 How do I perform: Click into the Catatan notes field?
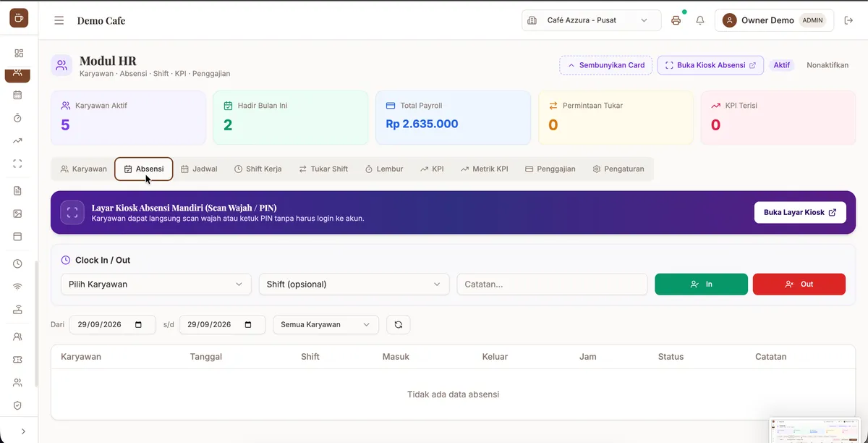click(x=552, y=284)
